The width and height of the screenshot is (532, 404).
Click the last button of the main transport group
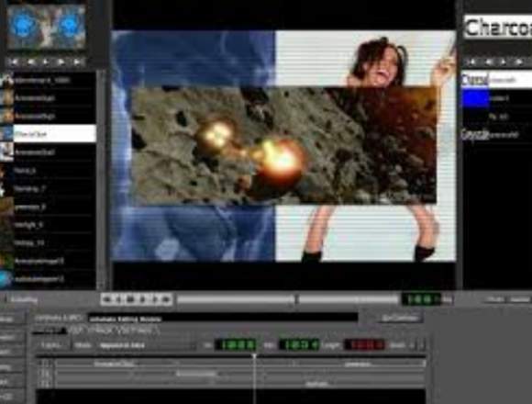167,299
